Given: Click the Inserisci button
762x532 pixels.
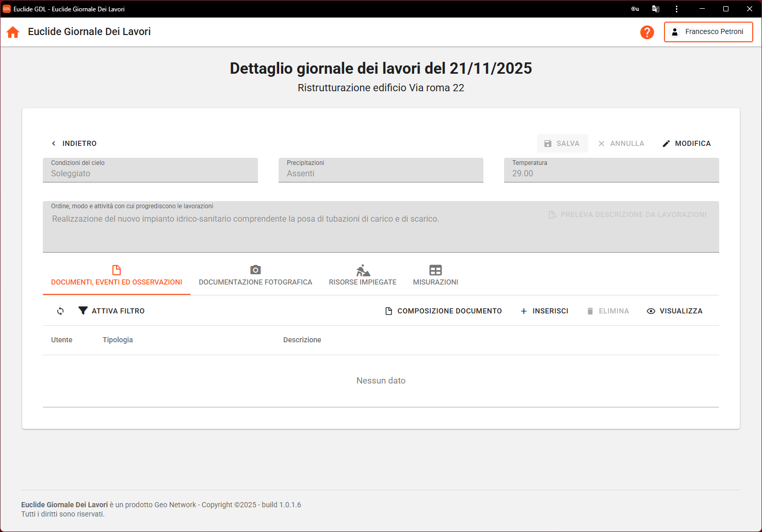Looking at the screenshot, I should 544,311.
